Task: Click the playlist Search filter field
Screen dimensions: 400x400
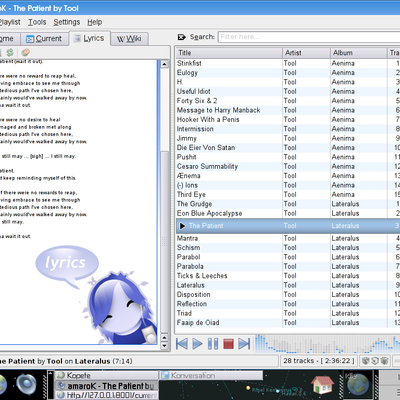Action: pos(309,37)
